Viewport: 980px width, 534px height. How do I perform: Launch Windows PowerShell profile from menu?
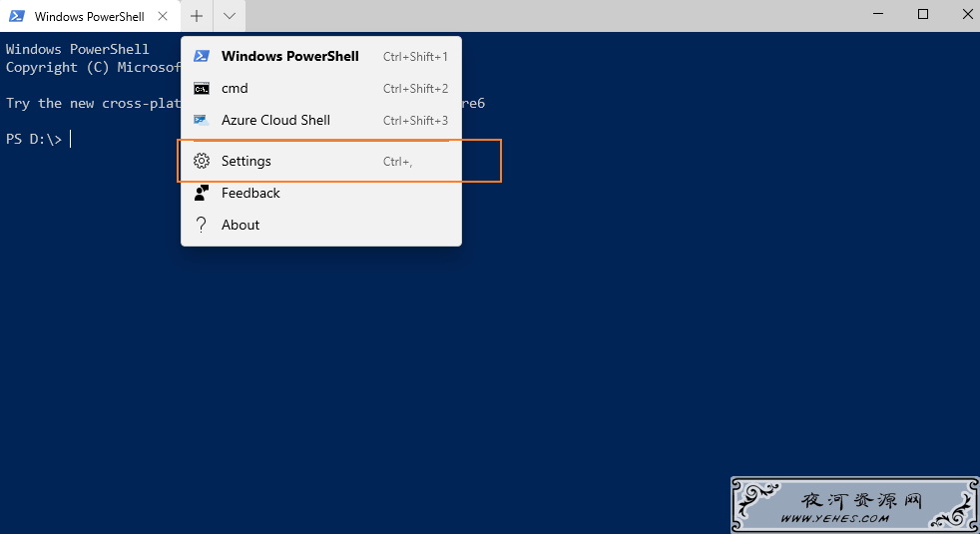pyautogui.click(x=321, y=56)
